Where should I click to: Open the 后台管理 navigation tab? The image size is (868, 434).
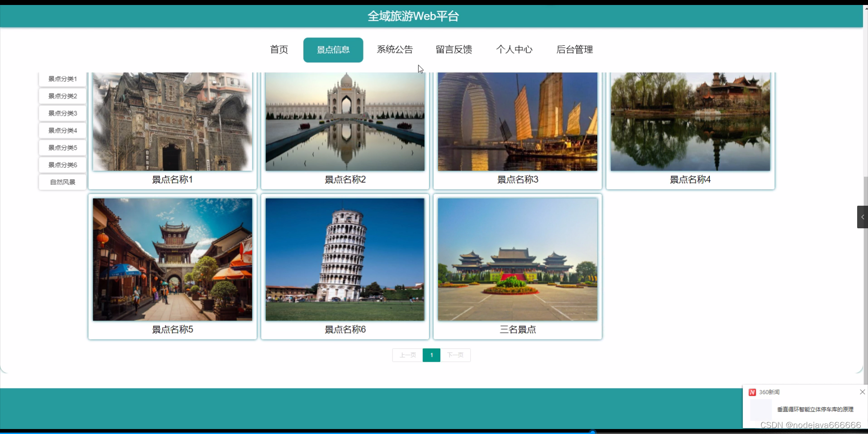click(575, 50)
